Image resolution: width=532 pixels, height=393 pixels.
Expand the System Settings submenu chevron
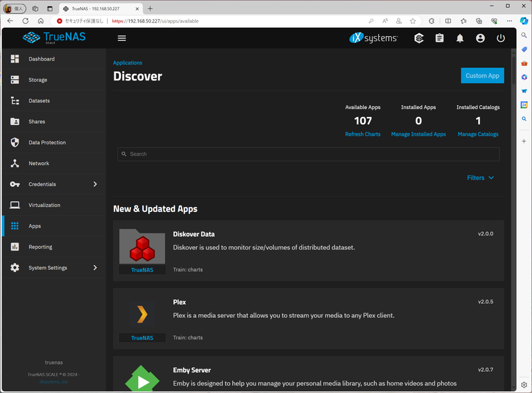point(95,268)
